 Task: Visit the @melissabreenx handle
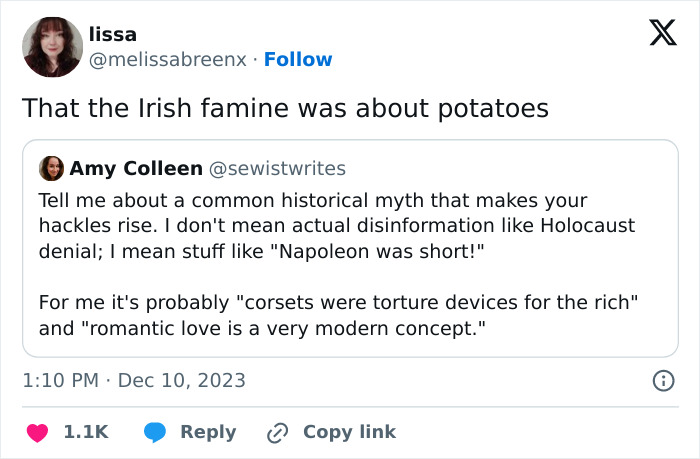(167, 60)
